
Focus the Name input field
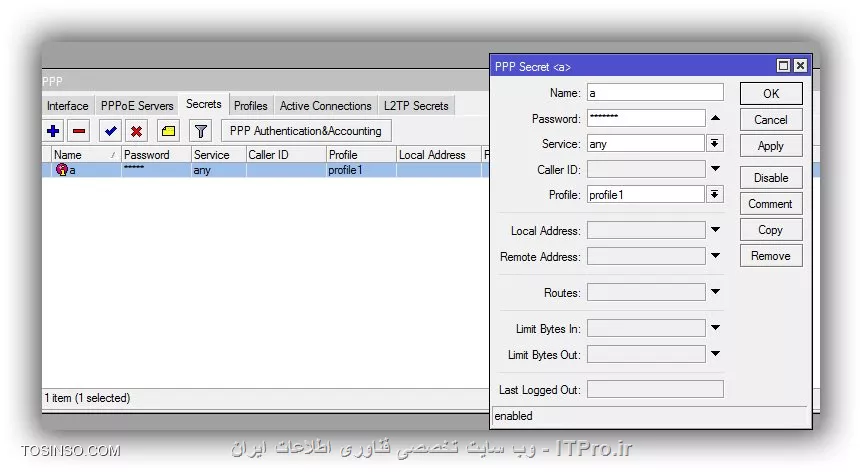tap(655, 93)
